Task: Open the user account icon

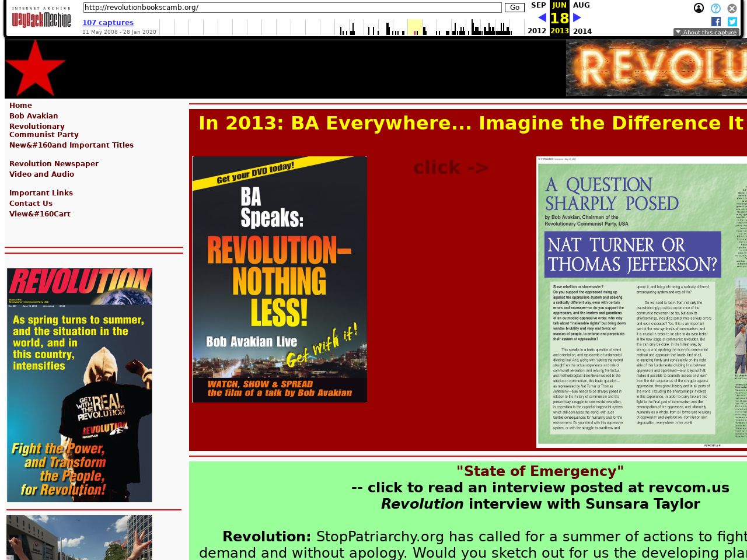Action: [x=699, y=8]
